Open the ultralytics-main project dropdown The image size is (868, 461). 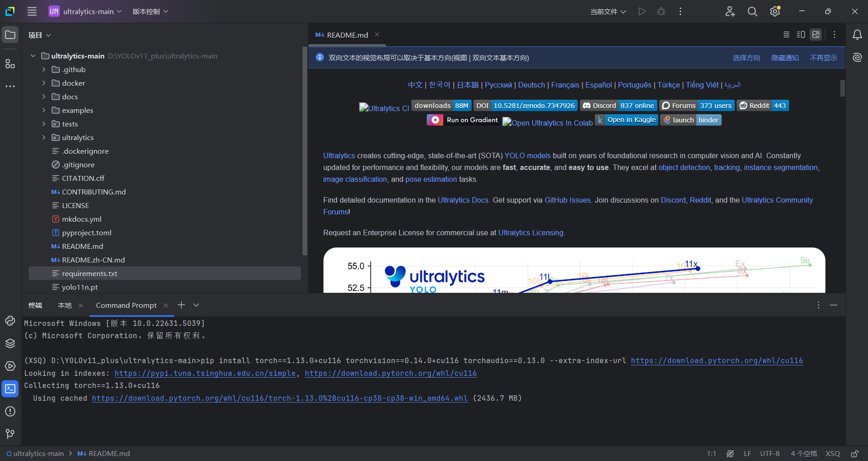coord(85,11)
